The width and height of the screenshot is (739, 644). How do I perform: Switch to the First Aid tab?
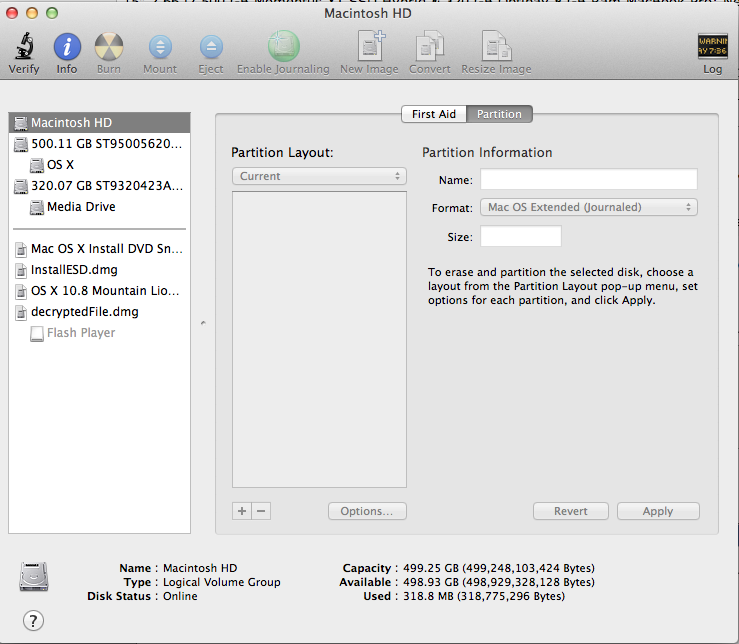point(434,114)
